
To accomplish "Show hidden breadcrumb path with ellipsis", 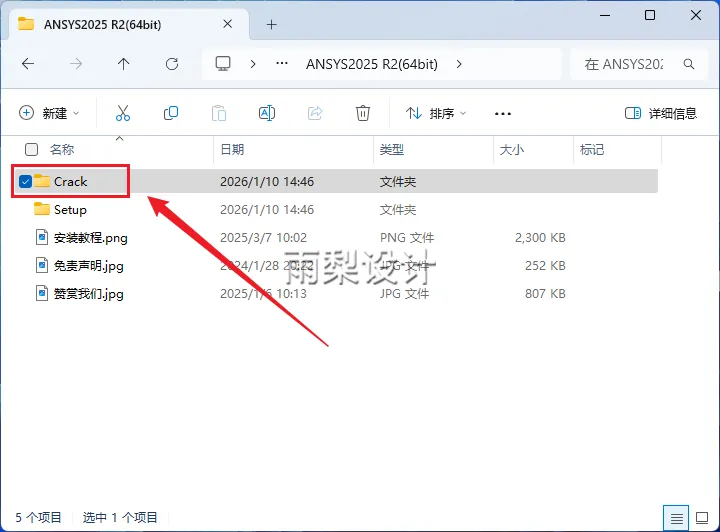I will click(282, 63).
